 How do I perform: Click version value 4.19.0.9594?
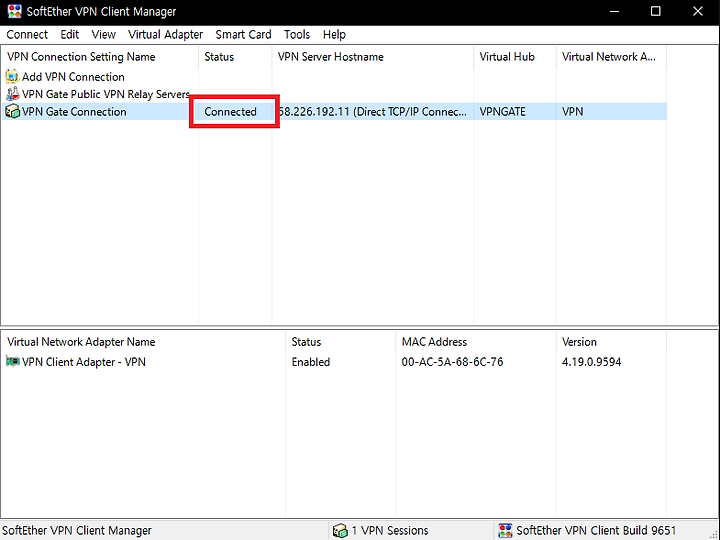[x=591, y=362]
